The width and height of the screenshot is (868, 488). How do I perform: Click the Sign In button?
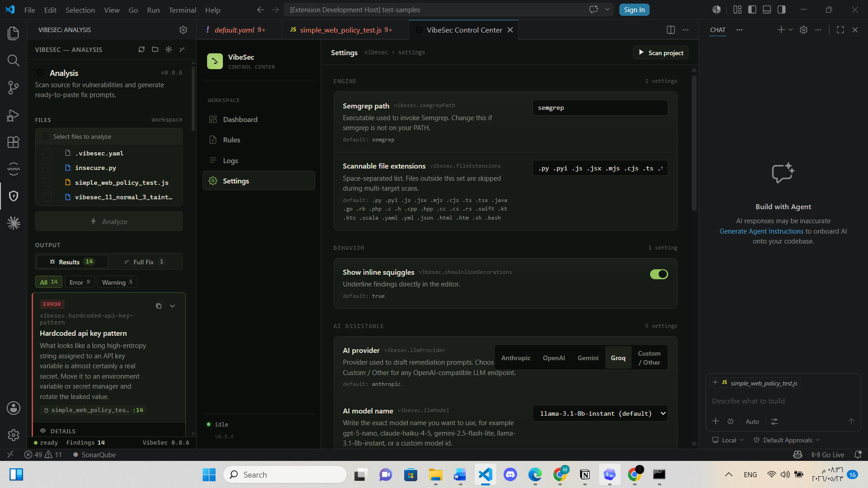634,9
